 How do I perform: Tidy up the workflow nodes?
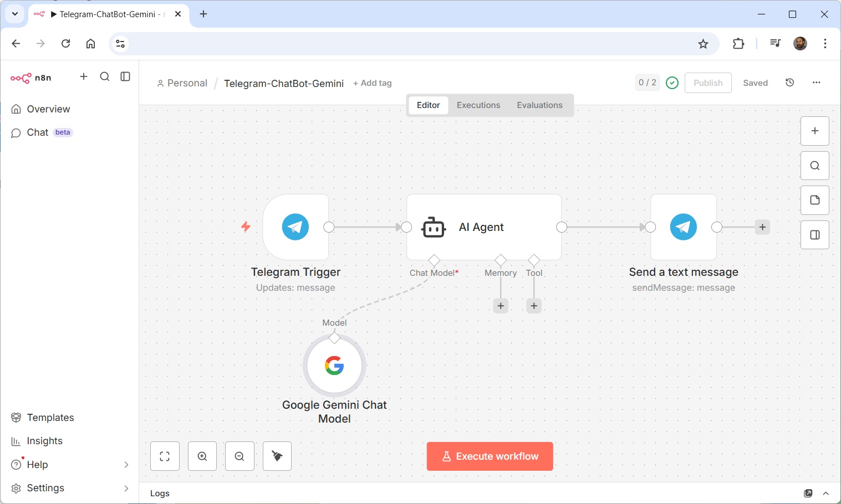click(x=277, y=456)
